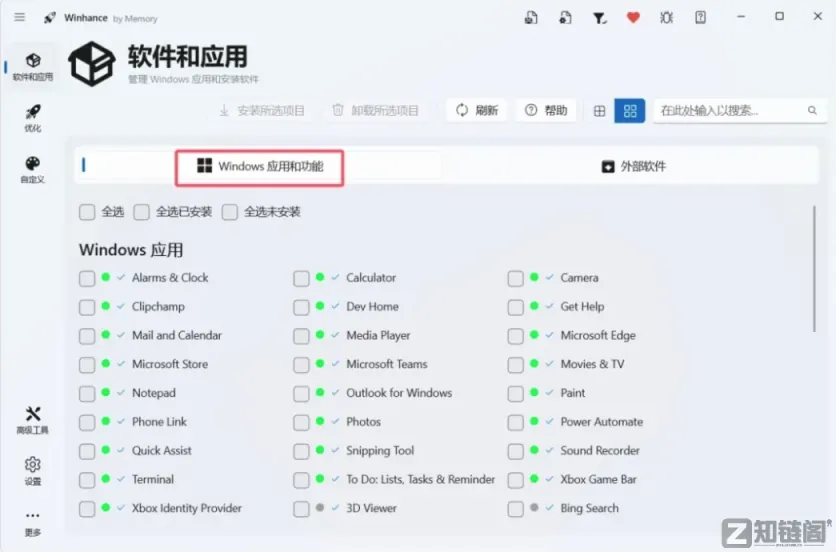Click the Snipping Tool label
This screenshot has height=552, width=836.
pyautogui.click(x=380, y=450)
